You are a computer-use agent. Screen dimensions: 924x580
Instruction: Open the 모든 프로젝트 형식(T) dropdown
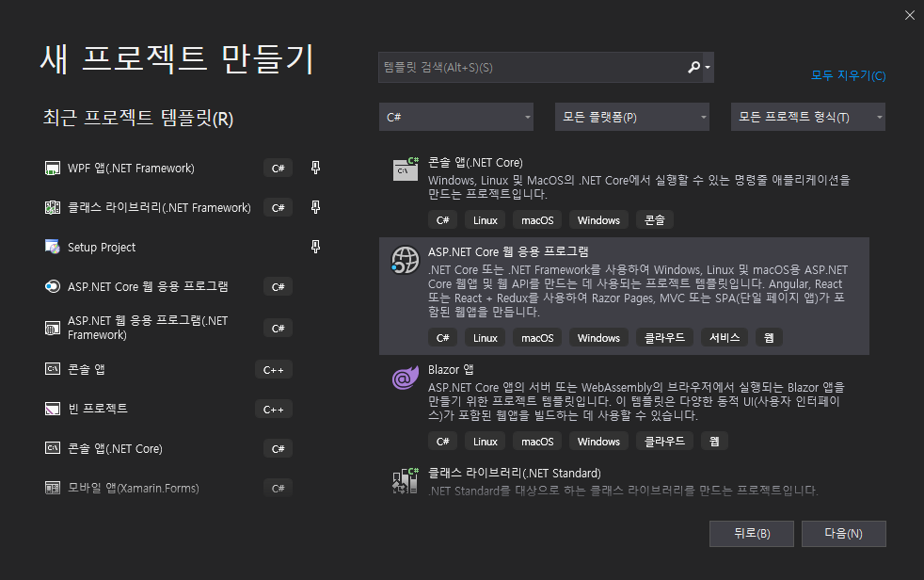click(x=808, y=117)
